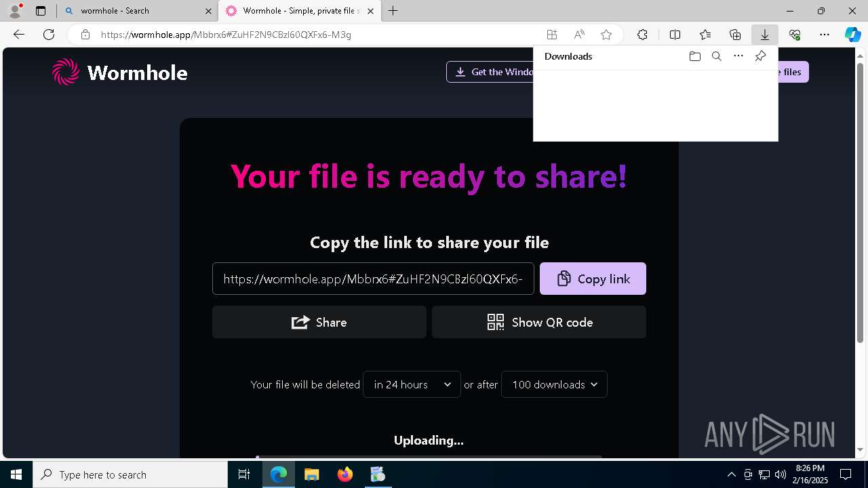
Task: Refresh the page with the reload icon
Action: click(49, 35)
